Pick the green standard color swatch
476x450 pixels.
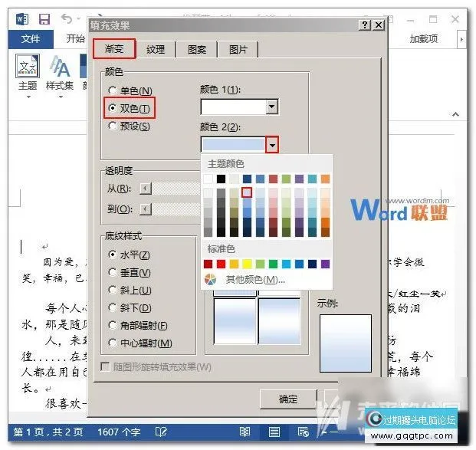point(273,264)
